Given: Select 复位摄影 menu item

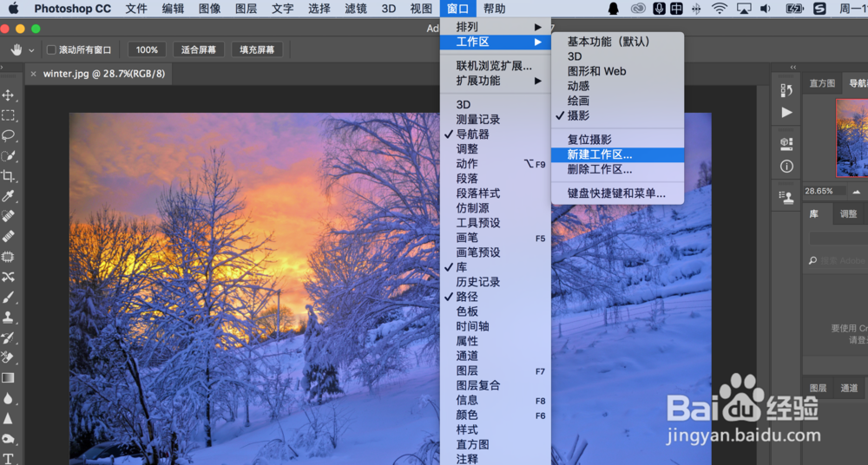Looking at the screenshot, I should 618,140.
